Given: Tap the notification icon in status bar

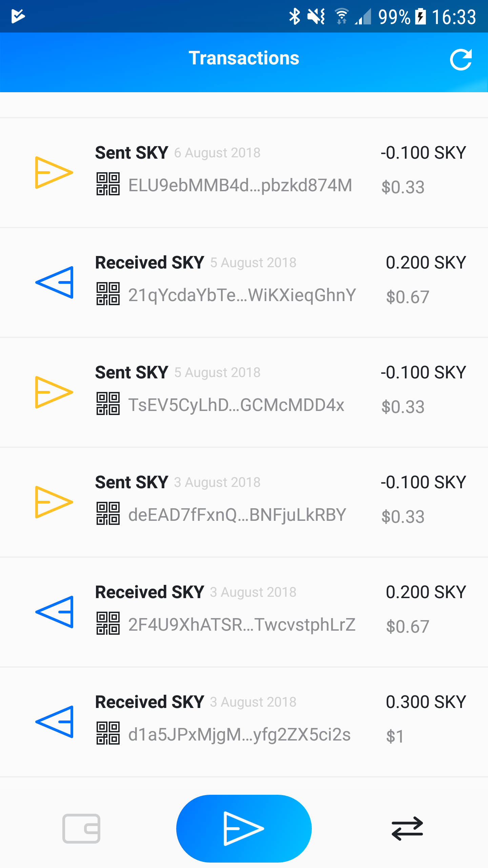Looking at the screenshot, I should click(18, 16).
